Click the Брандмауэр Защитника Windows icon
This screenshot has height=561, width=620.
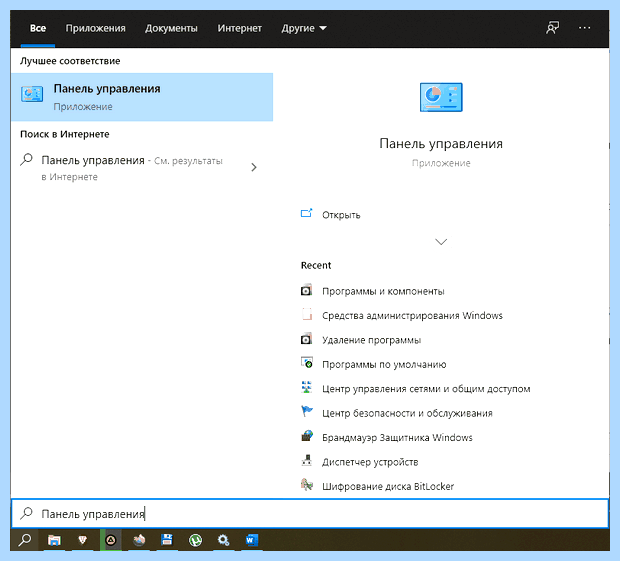(306, 436)
